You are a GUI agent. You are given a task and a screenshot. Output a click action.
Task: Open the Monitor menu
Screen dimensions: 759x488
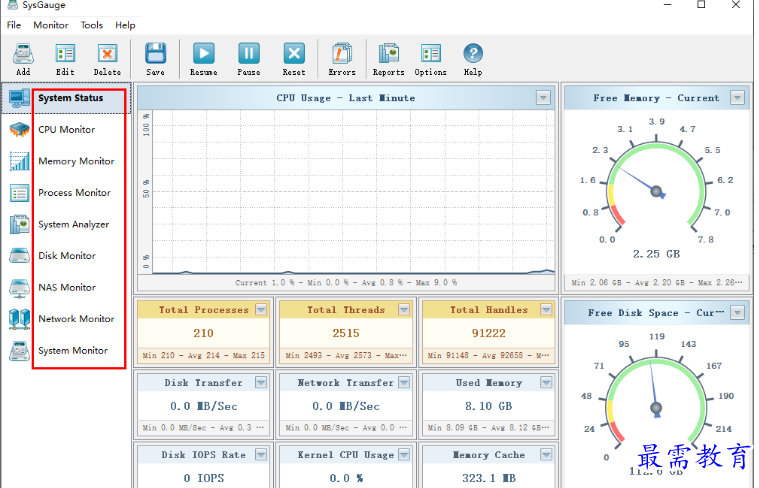pyautogui.click(x=50, y=25)
